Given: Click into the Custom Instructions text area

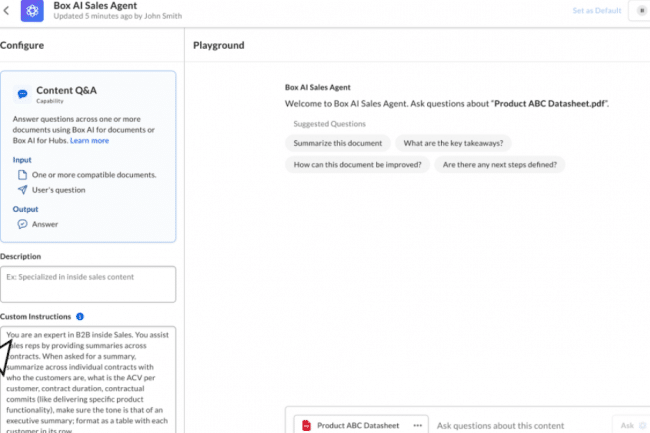Looking at the screenshot, I should pos(88,379).
